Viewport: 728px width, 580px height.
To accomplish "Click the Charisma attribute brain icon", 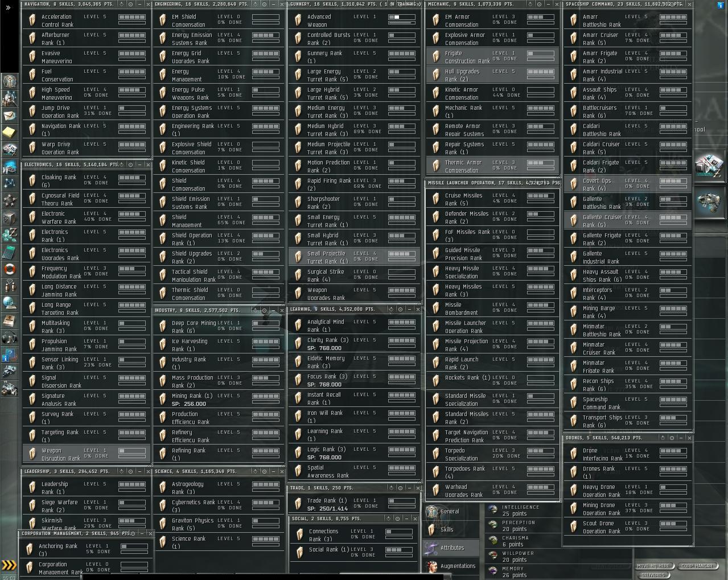I will tap(493, 540).
